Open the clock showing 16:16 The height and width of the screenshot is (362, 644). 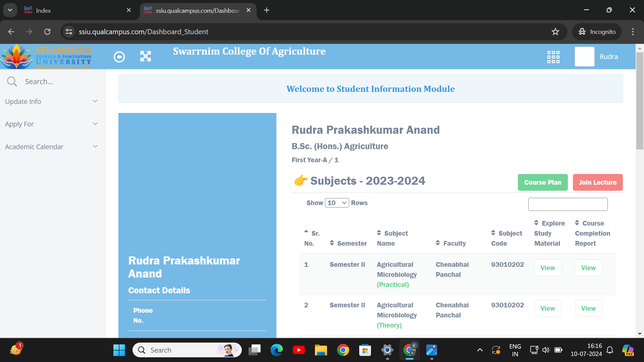[586, 350]
